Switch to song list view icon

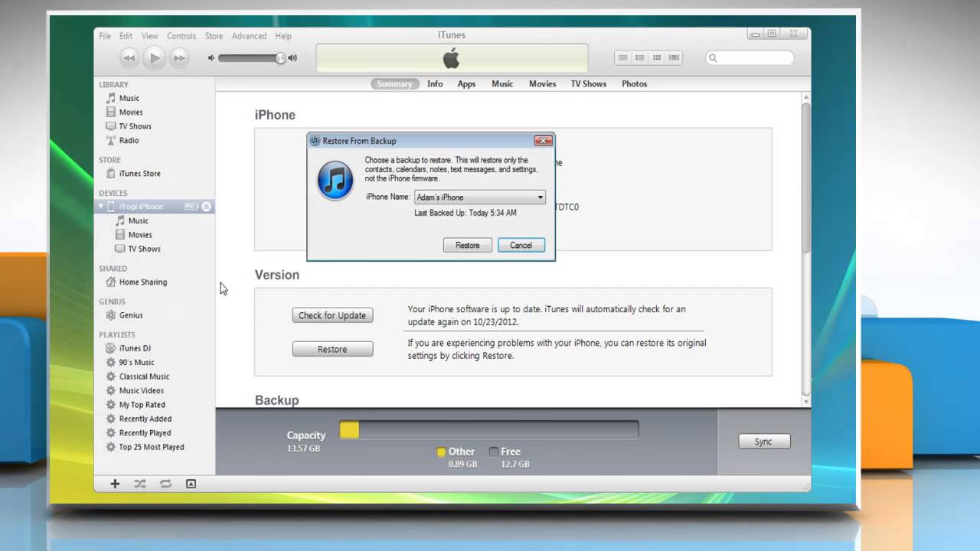click(x=623, y=57)
